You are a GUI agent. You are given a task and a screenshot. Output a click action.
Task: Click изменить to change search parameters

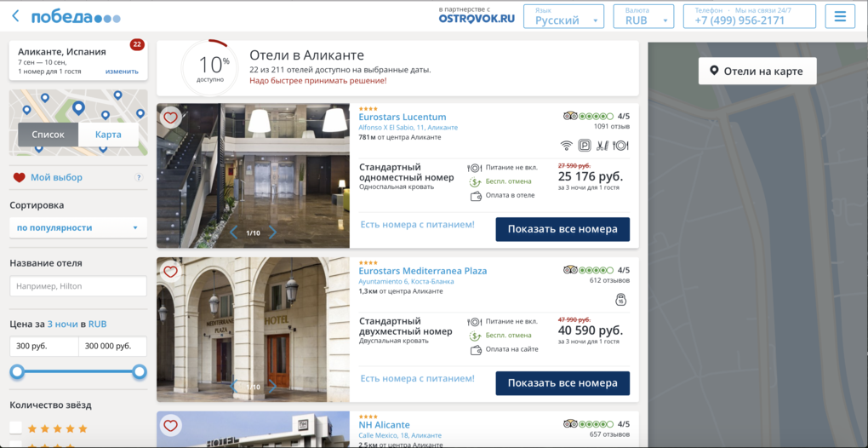[122, 72]
